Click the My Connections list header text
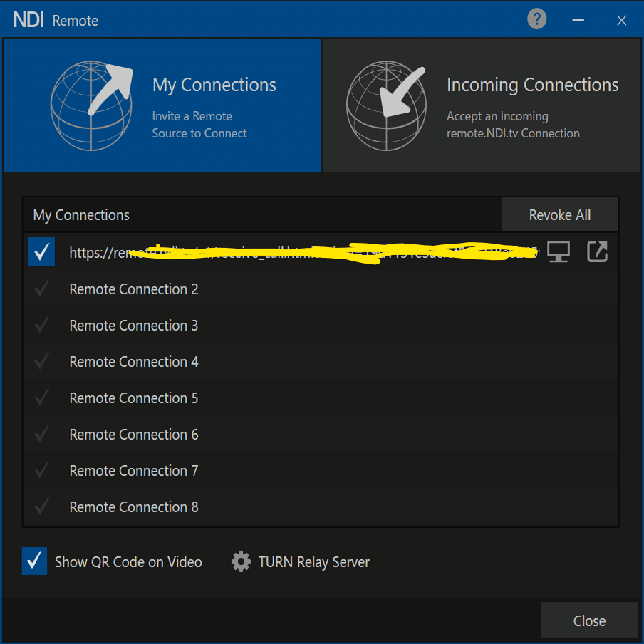The height and width of the screenshot is (644, 644). point(81,215)
